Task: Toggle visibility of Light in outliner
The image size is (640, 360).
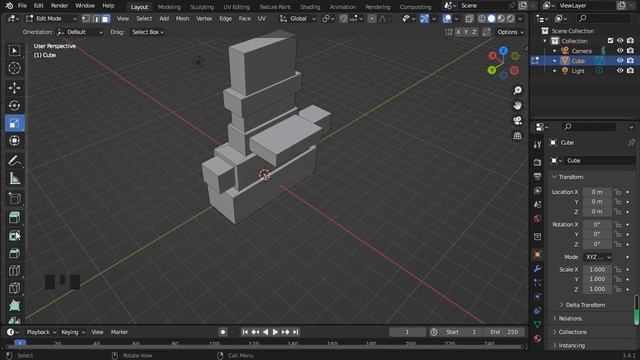Action: 620,71
